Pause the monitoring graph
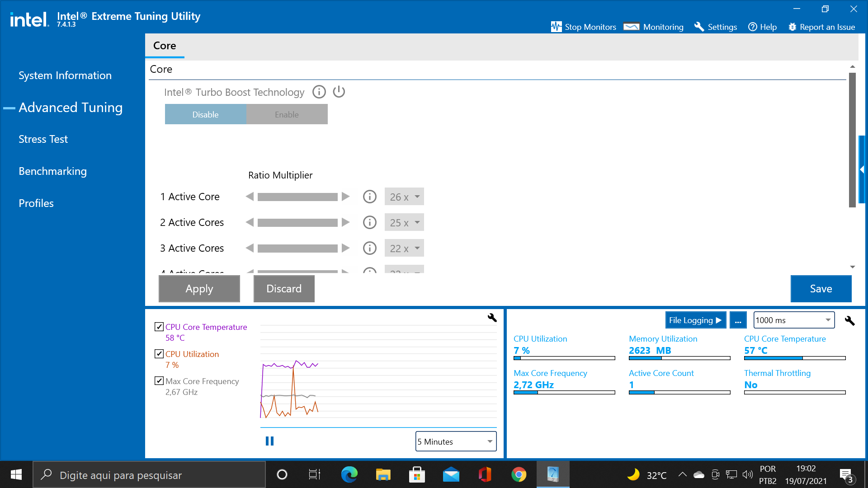The height and width of the screenshot is (488, 868). [x=269, y=441]
